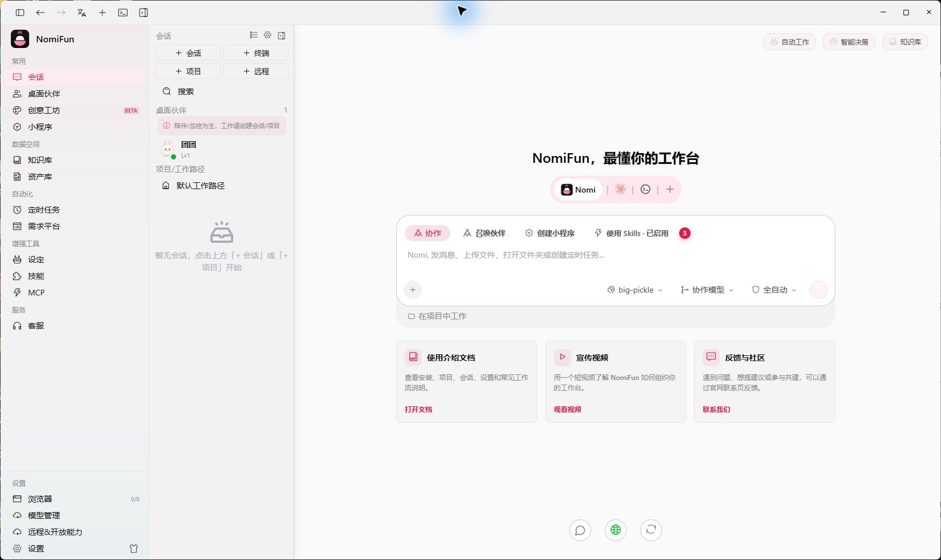The image size is (941, 560).
Task: Open 知识库 in the left sidebar
Action: coord(76,160)
